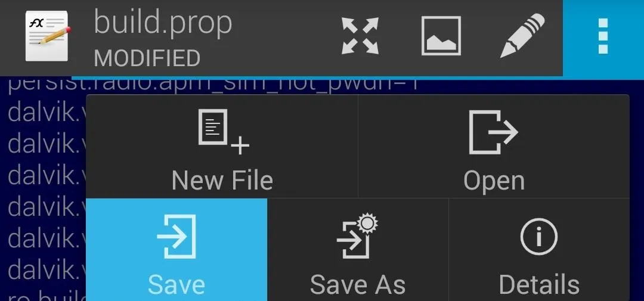Click the Details info circle icon
This screenshot has height=301, width=644.
coord(539,237)
